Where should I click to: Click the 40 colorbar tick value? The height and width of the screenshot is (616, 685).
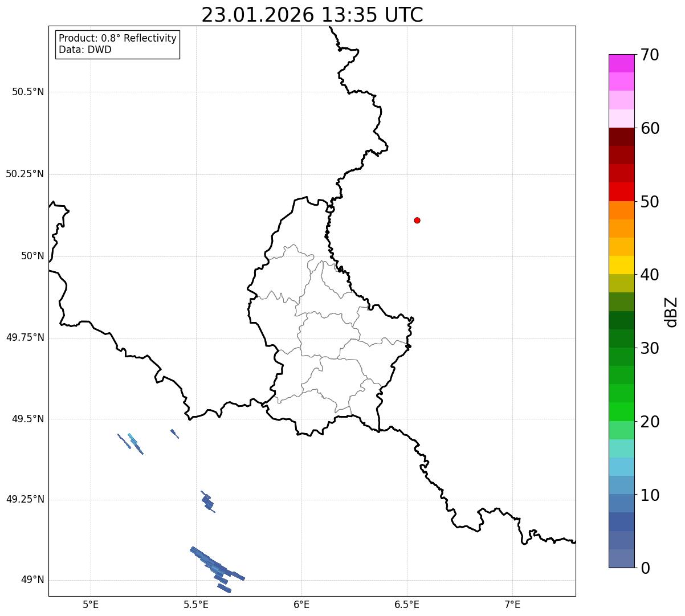point(650,275)
